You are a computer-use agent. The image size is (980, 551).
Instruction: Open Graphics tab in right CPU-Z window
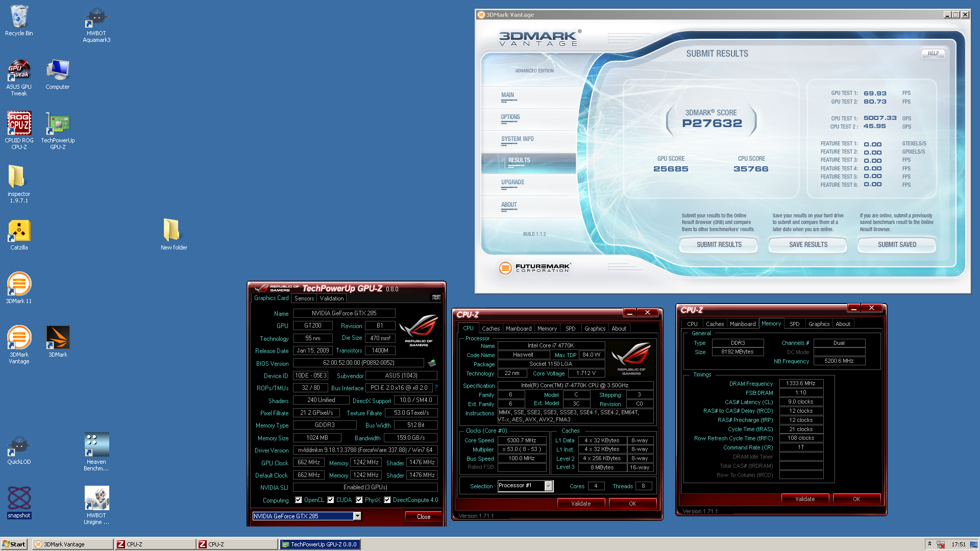[x=819, y=324]
